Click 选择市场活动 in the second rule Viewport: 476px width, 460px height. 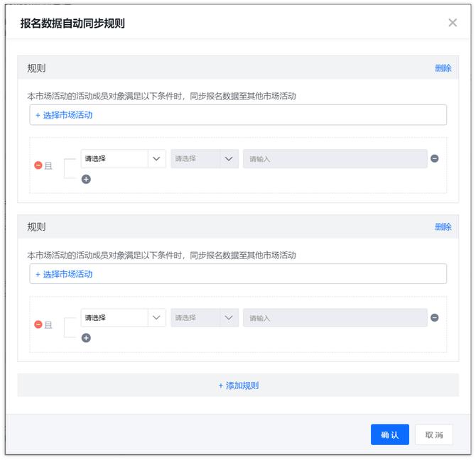[x=64, y=274]
